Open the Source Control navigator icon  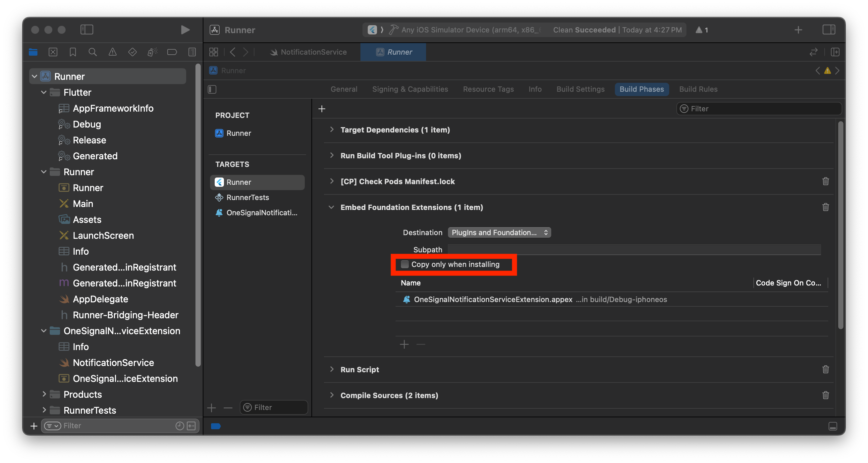point(53,52)
